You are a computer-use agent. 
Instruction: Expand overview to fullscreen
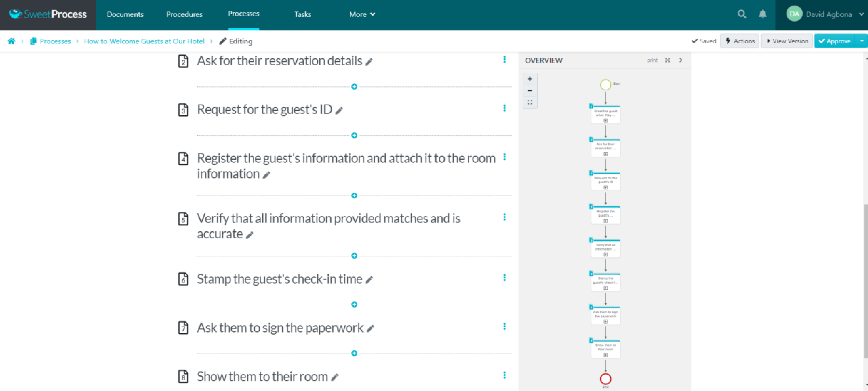click(x=668, y=60)
